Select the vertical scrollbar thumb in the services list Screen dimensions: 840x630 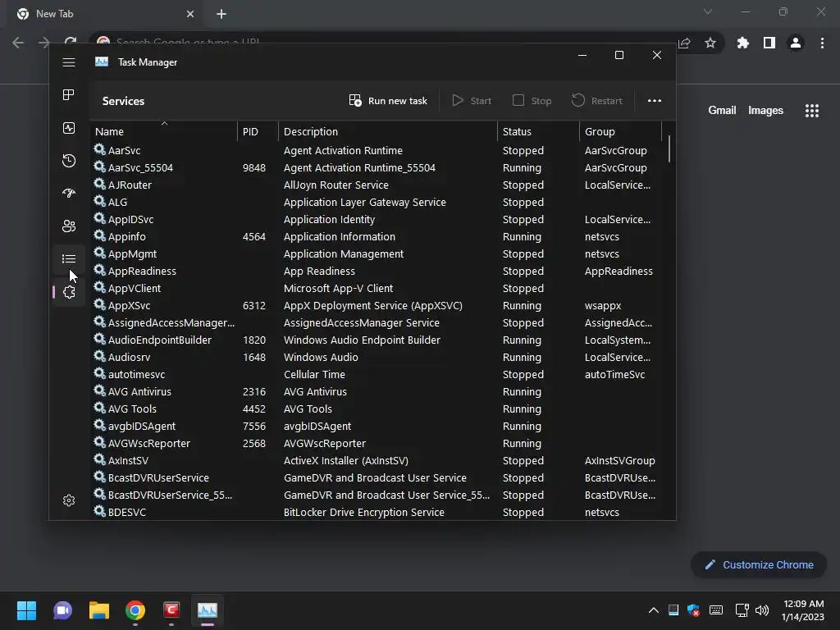[669, 148]
